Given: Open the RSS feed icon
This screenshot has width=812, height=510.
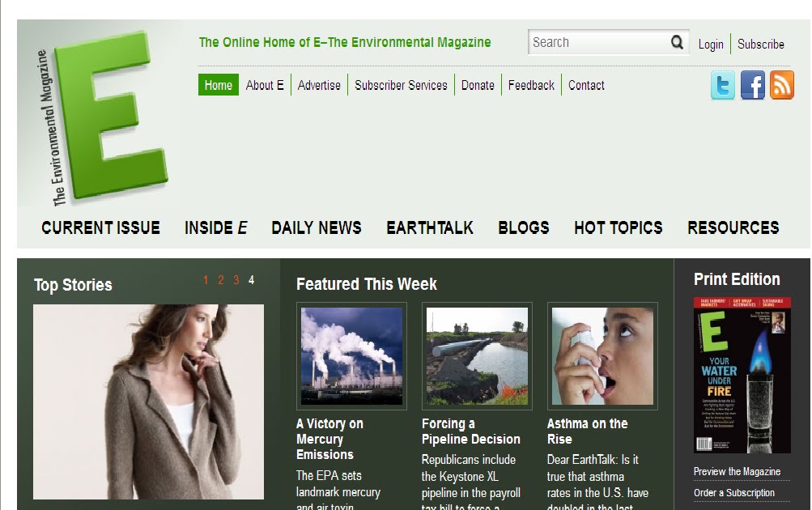Looking at the screenshot, I should [x=782, y=85].
